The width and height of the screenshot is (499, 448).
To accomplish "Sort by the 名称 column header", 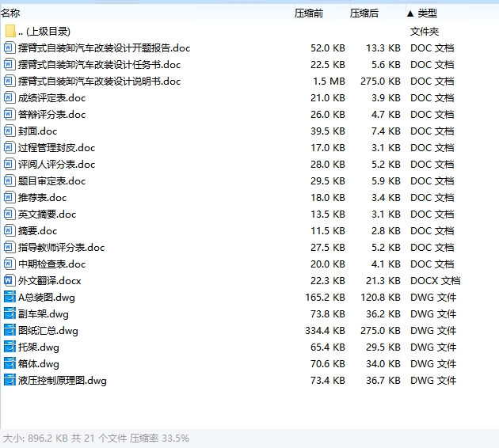I will click(x=10, y=13).
